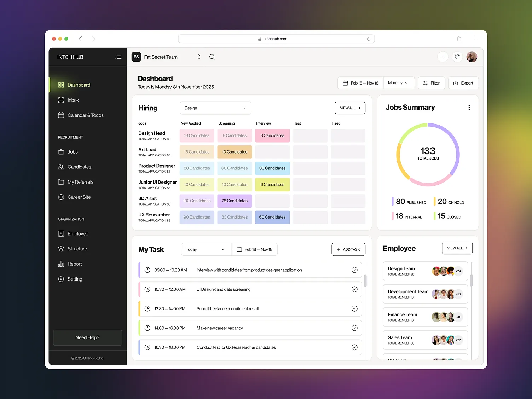The width and height of the screenshot is (532, 399).
Task: Switch to the Dashboard section
Action: click(79, 85)
